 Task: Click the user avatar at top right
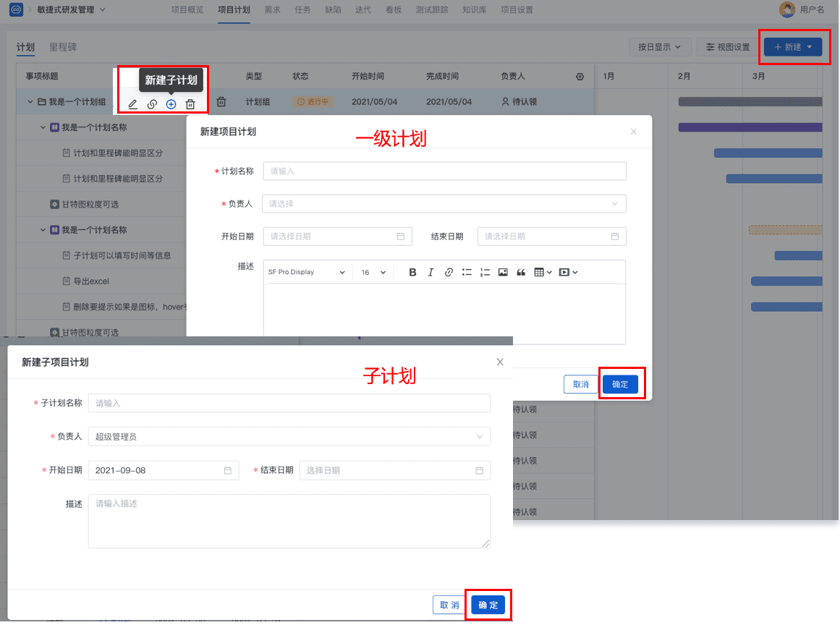786,9
